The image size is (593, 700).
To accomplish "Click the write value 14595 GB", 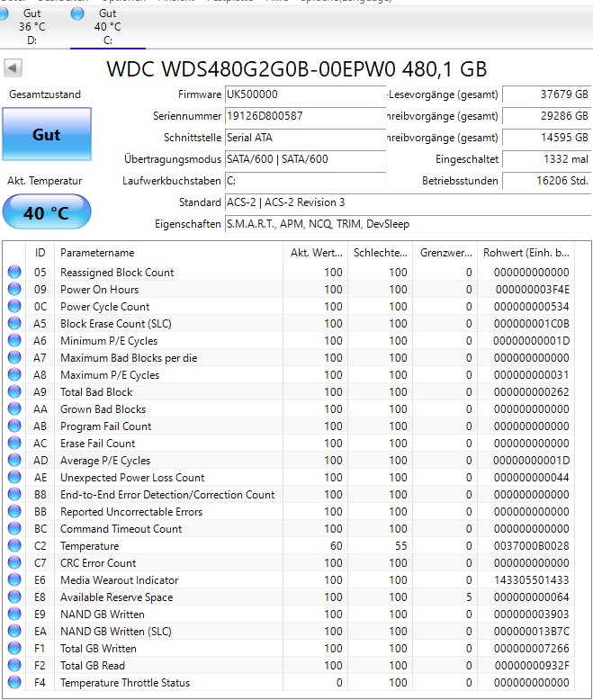I will [546, 138].
